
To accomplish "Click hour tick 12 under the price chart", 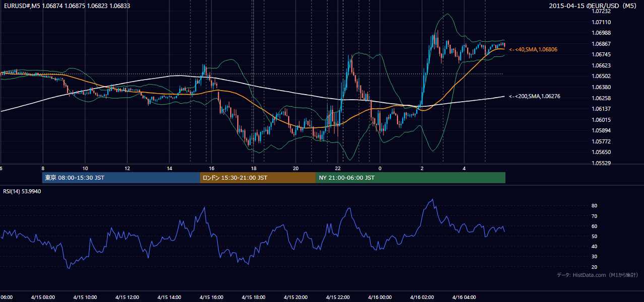I will [127, 168].
